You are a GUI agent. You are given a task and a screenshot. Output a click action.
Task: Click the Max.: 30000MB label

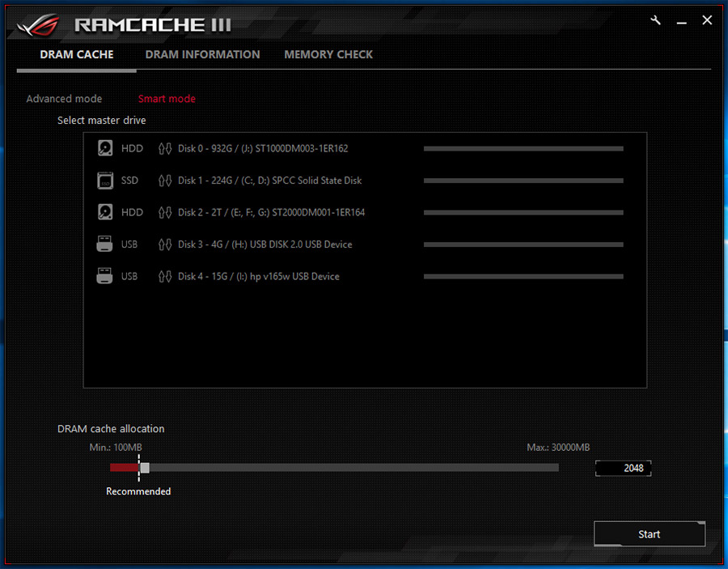[x=558, y=448]
